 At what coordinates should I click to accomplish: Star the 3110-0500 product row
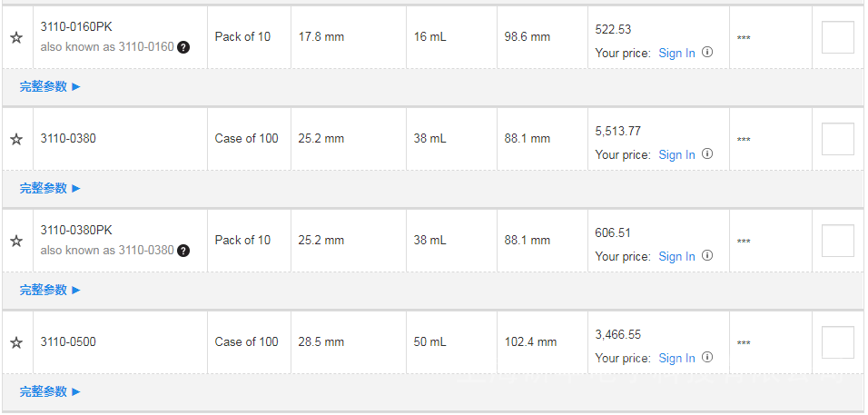pyautogui.click(x=15, y=343)
